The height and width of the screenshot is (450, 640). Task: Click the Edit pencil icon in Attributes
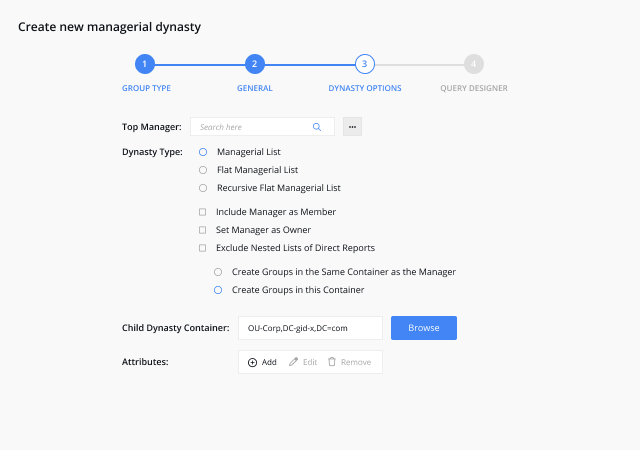293,362
